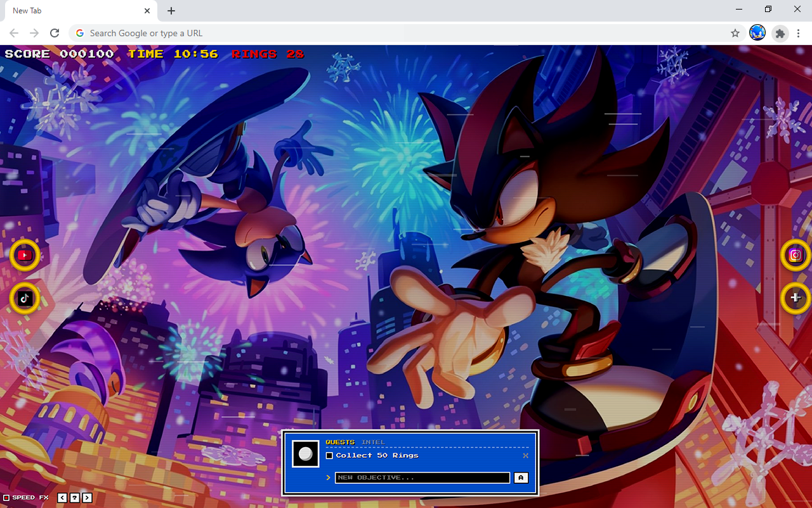Check off Collect 50 Rings quest

[x=329, y=455]
